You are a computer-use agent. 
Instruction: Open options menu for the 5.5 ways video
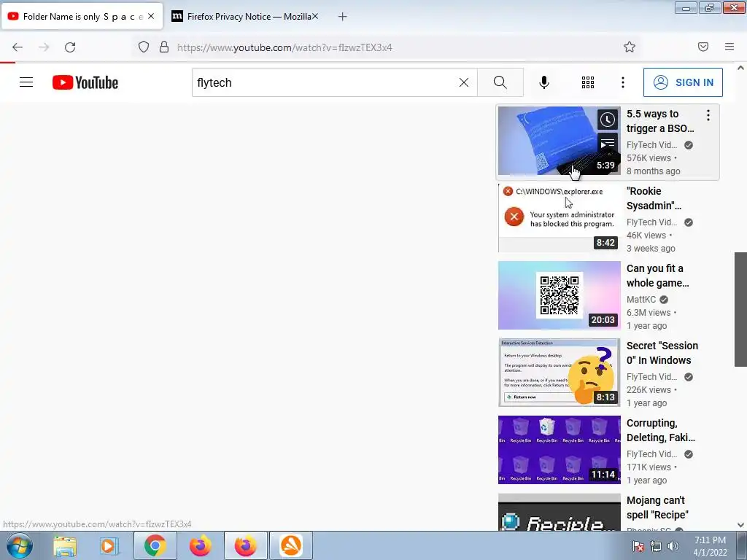point(708,114)
